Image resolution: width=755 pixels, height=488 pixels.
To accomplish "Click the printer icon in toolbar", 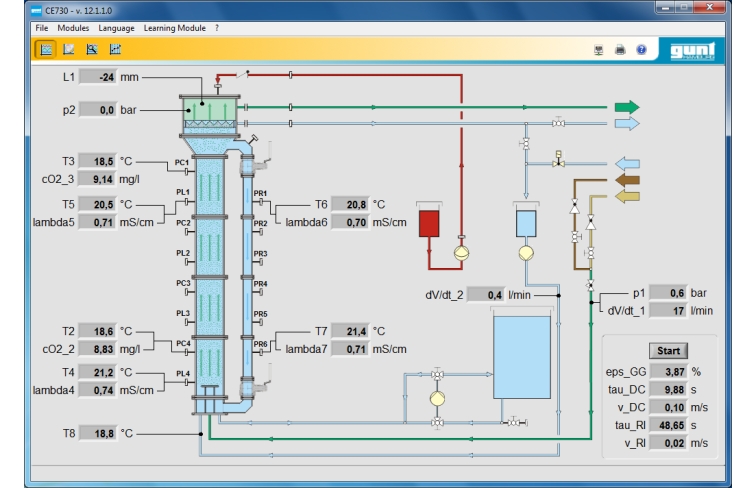I will click(621, 48).
